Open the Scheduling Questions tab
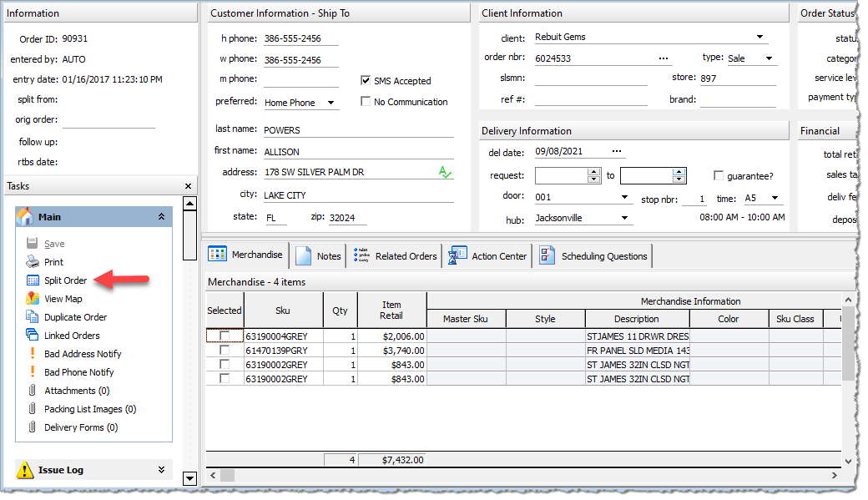868x500 pixels. [593, 255]
